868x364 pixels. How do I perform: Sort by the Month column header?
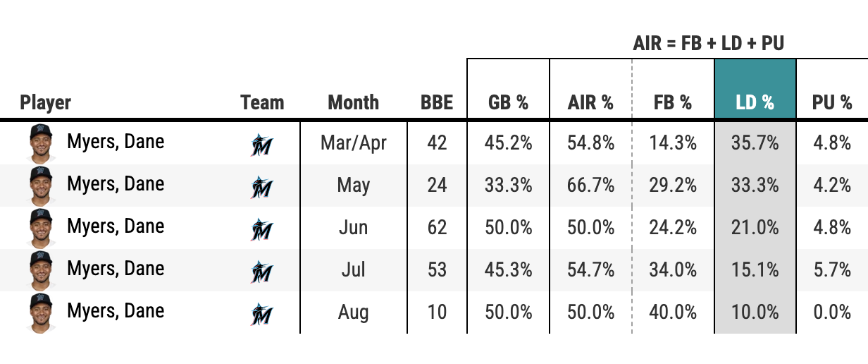click(353, 102)
